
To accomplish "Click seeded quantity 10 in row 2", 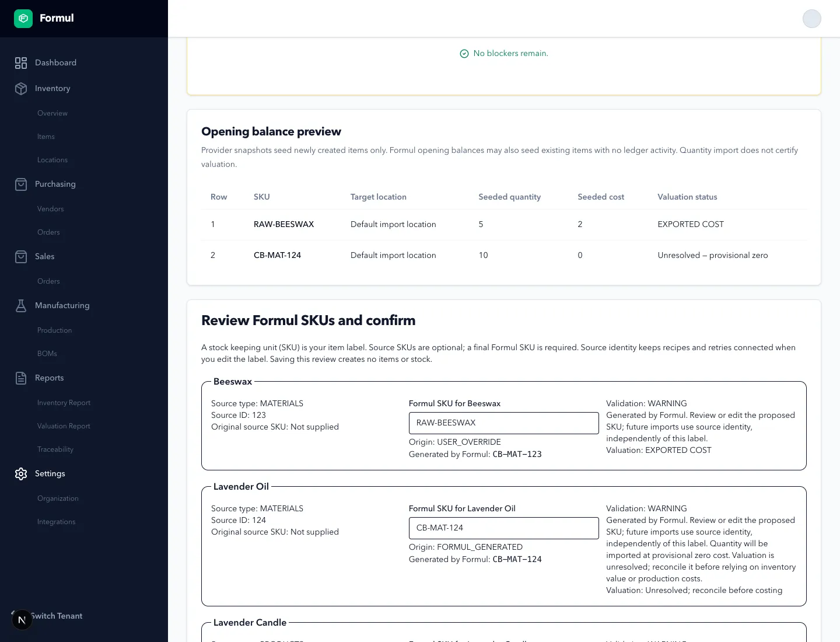I will (484, 256).
